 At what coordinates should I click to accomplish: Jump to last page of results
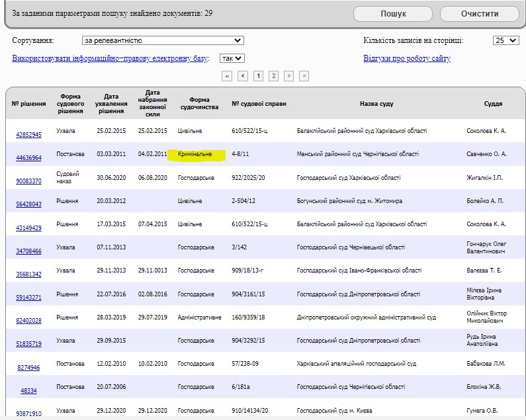[304, 76]
